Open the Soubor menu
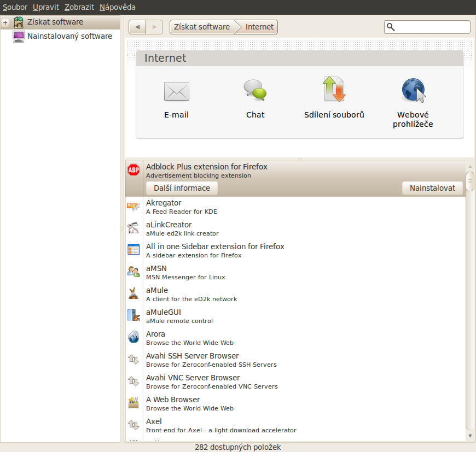 pos(15,7)
